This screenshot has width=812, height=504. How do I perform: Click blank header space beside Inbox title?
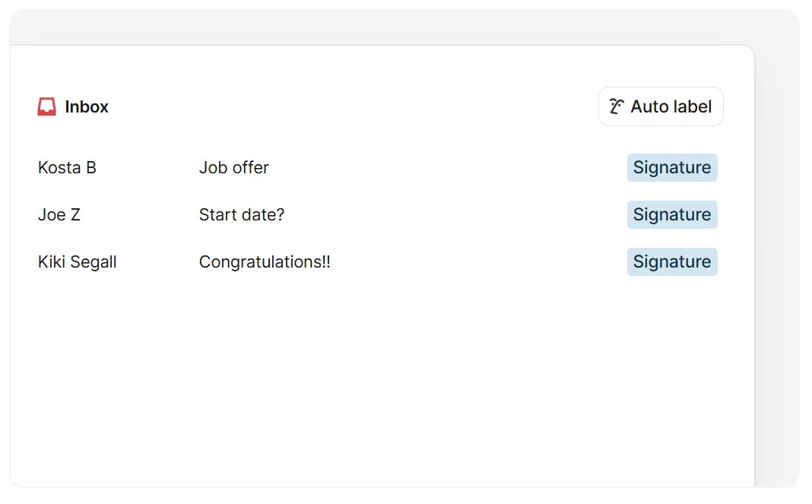(352, 106)
